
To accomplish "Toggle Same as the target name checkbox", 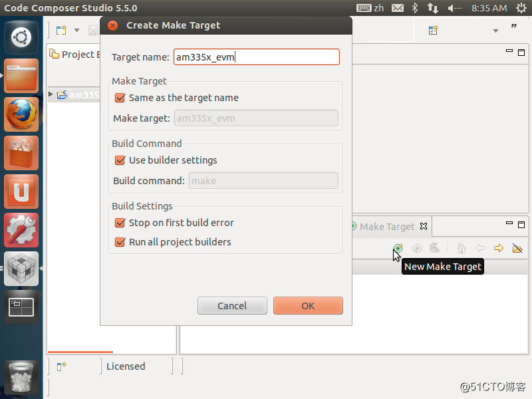I will click(x=120, y=98).
